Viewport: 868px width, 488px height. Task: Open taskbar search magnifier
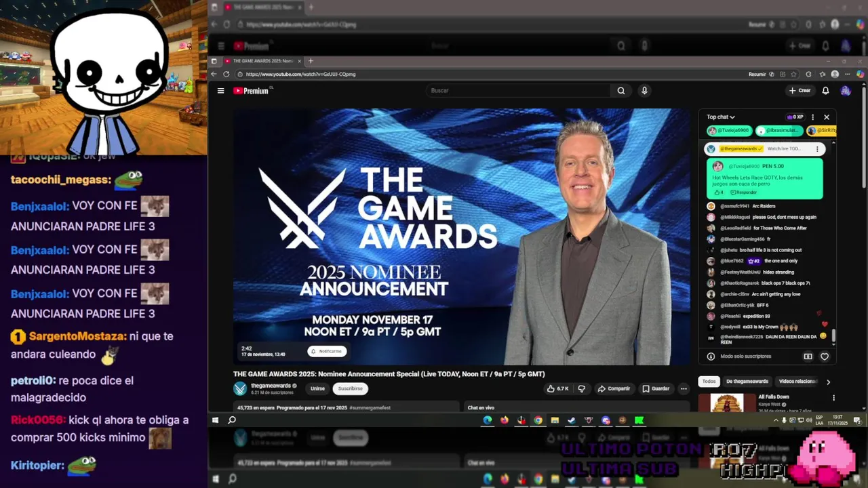(x=232, y=420)
